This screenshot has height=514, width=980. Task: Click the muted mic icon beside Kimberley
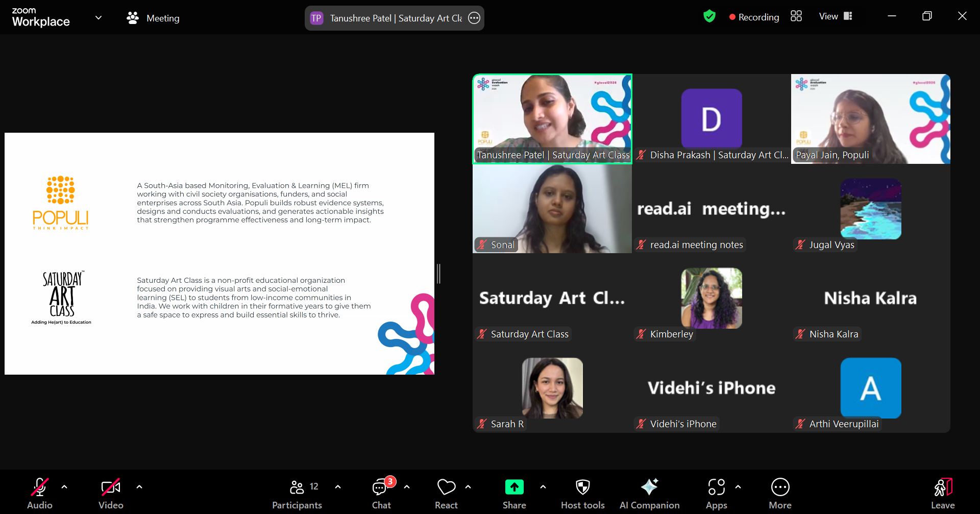point(641,334)
